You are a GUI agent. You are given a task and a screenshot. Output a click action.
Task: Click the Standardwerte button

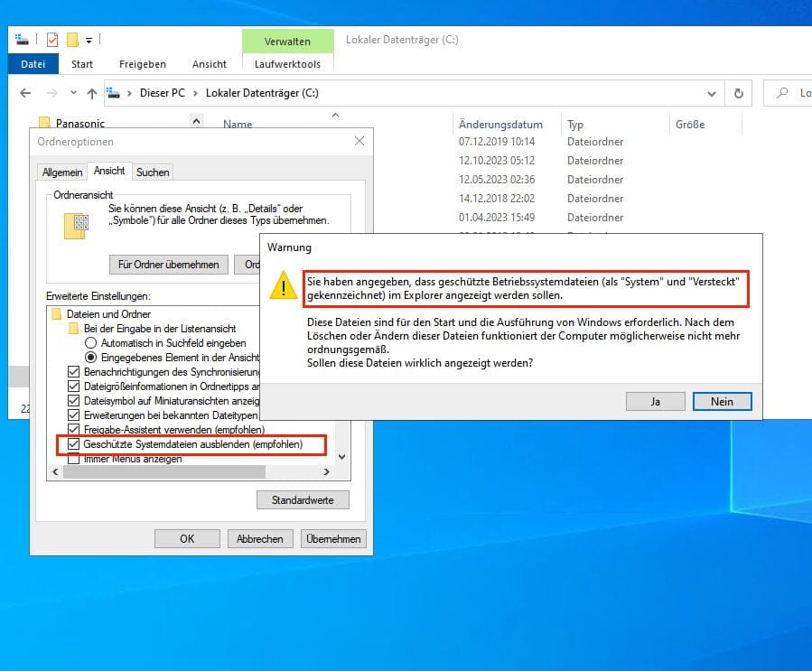click(303, 499)
